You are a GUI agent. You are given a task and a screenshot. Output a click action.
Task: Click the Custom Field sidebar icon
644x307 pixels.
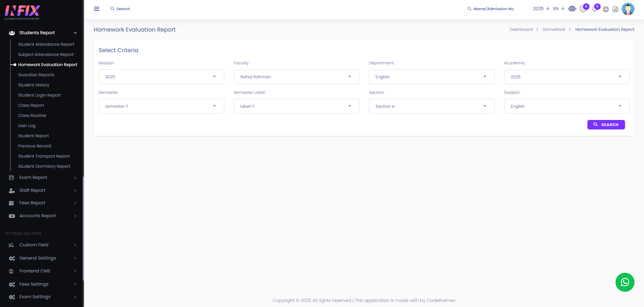tap(11, 245)
